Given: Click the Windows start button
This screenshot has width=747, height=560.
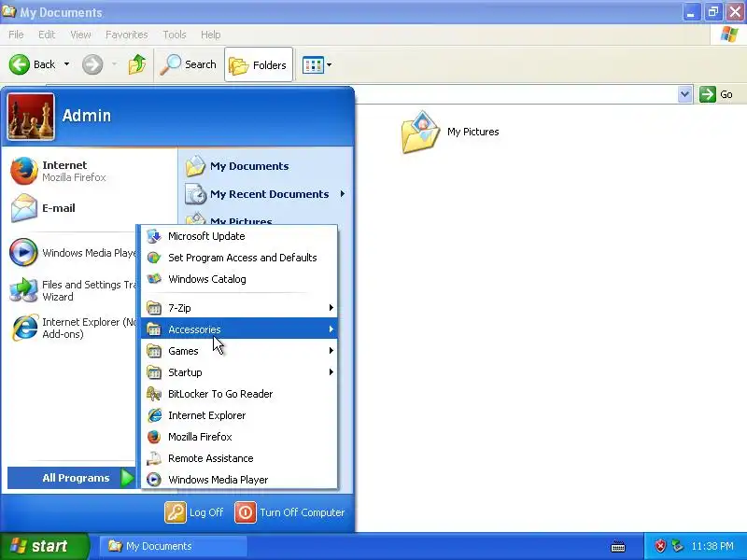Looking at the screenshot, I should click(45, 546).
